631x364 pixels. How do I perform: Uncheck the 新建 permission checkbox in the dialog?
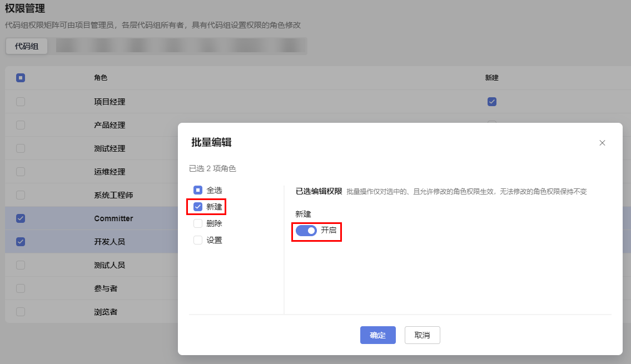[x=198, y=206]
